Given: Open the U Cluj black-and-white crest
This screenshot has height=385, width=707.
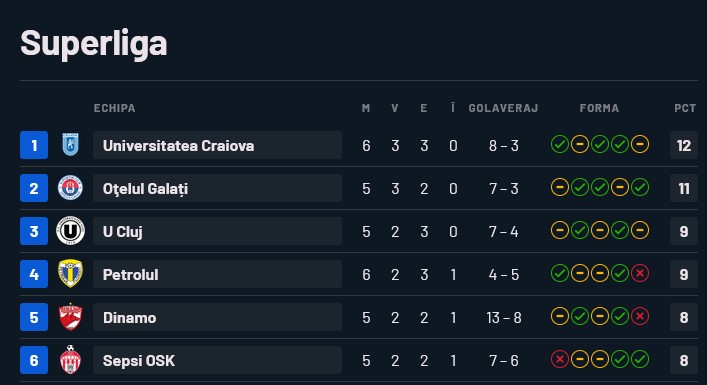Looking at the screenshot, I should pos(70,231).
